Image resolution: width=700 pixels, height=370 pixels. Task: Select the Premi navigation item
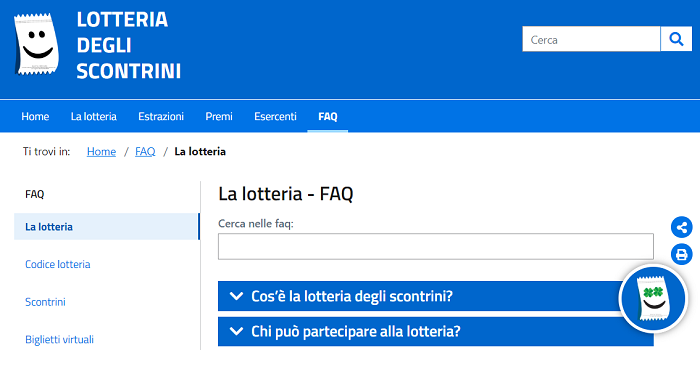[219, 116]
